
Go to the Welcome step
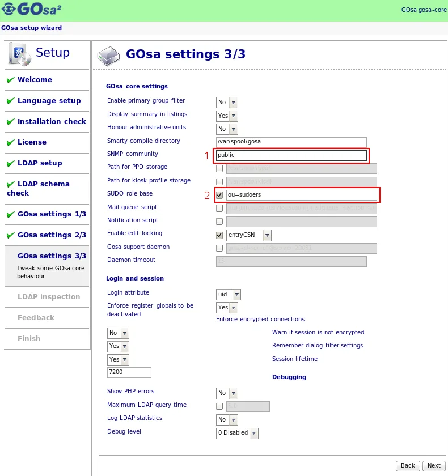pos(35,80)
